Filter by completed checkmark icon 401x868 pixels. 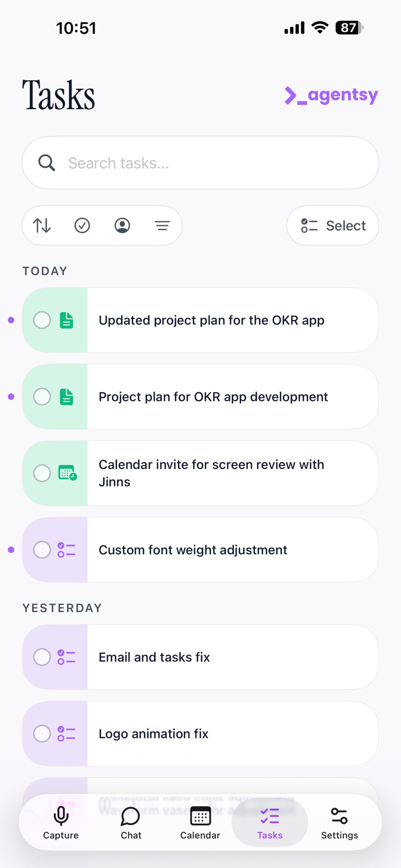coord(82,226)
